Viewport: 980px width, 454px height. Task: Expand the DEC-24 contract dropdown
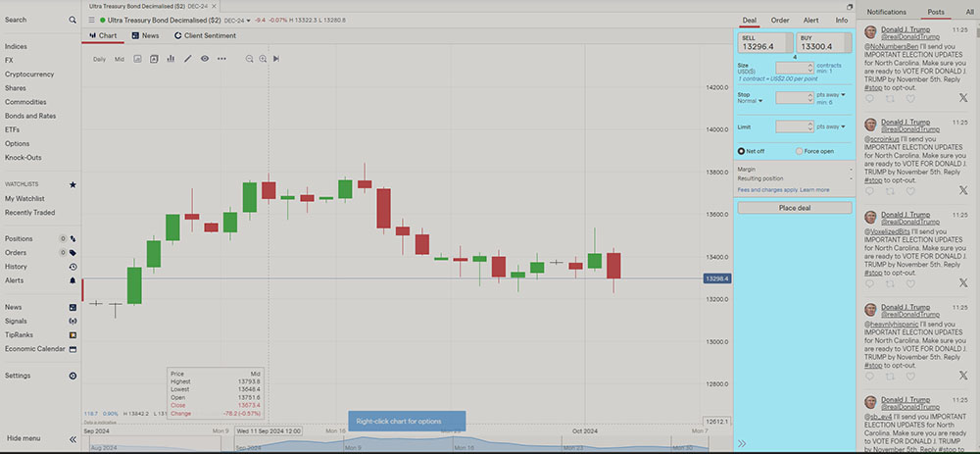238,20
